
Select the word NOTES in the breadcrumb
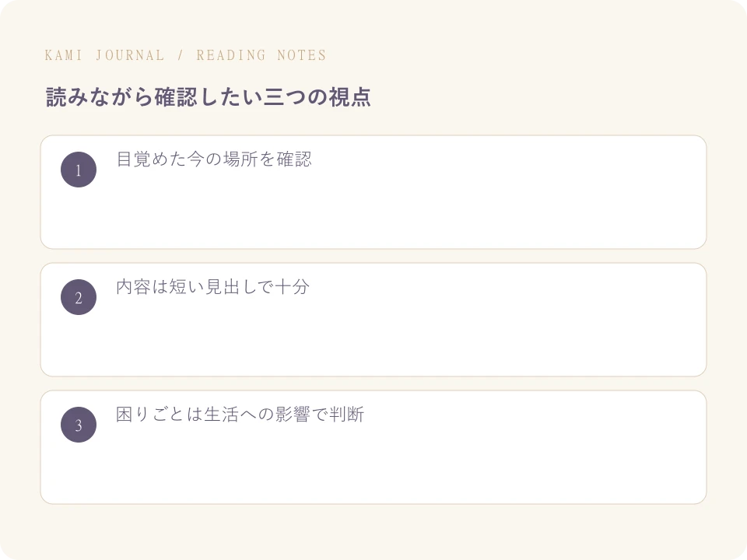tap(302, 55)
